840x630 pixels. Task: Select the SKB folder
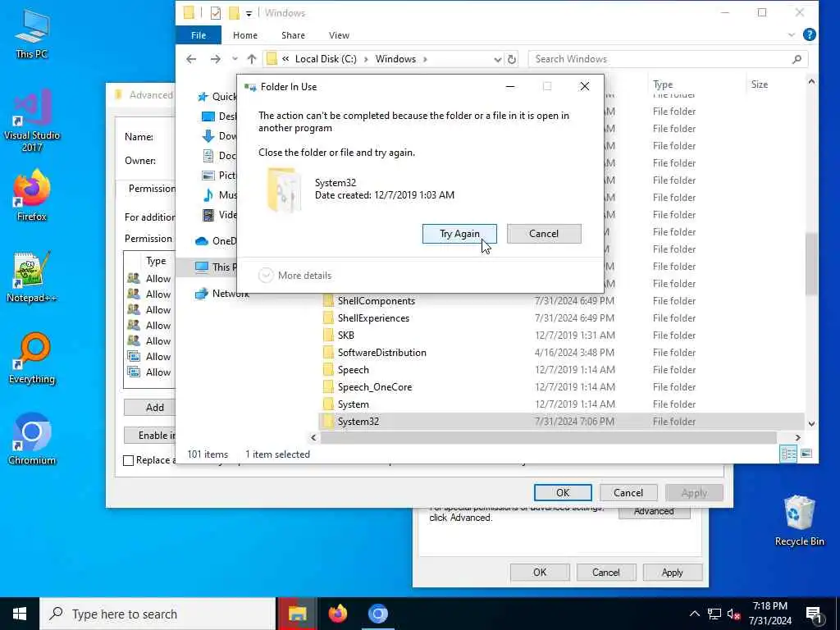tap(345, 336)
